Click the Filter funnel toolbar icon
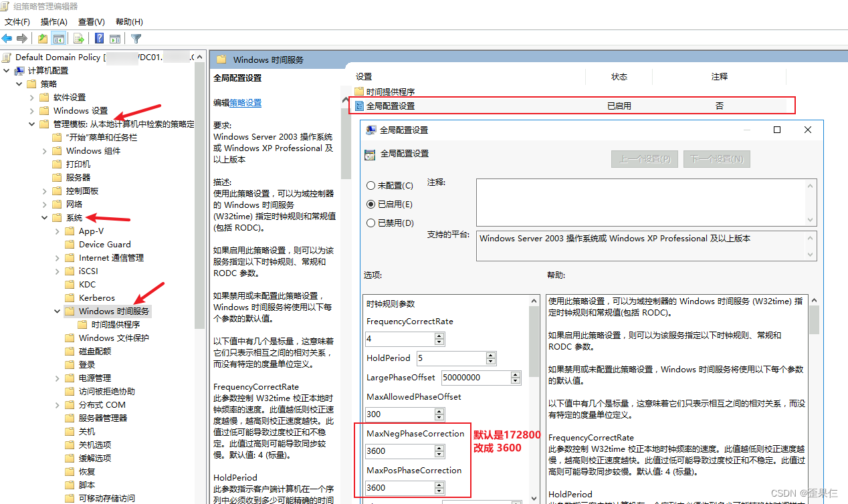Image resolution: width=848 pixels, height=504 pixels. [136, 39]
